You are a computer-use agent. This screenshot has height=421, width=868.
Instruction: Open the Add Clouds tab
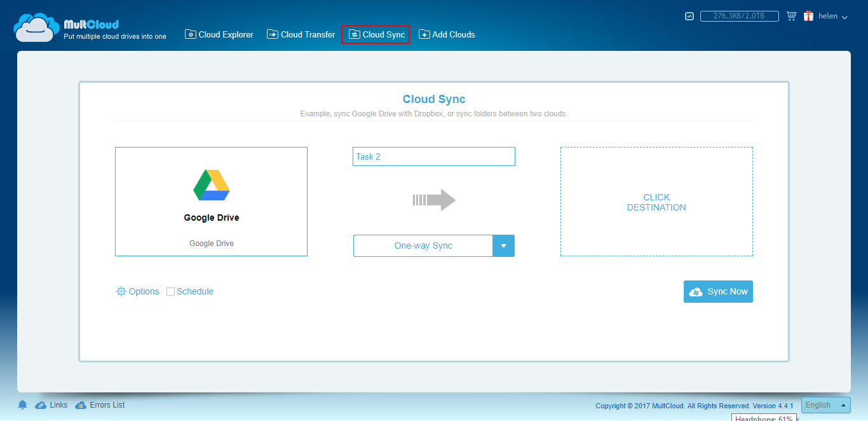point(447,34)
